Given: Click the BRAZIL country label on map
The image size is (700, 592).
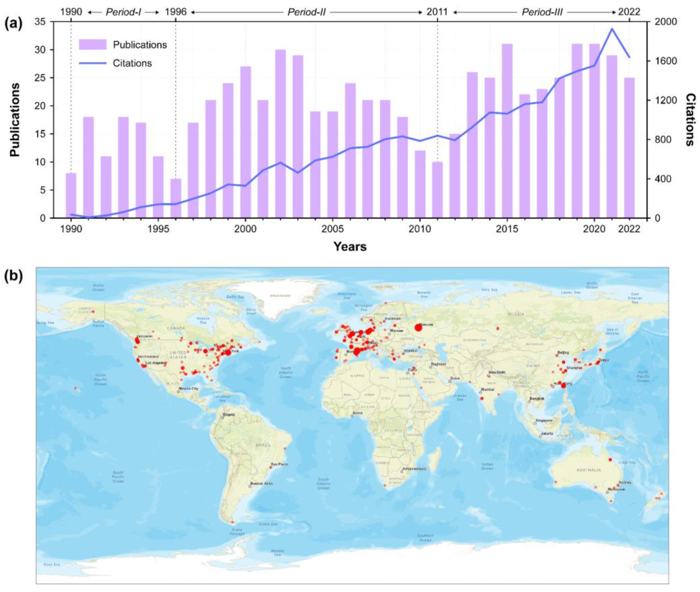Looking at the screenshot, I should pos(263,445).
